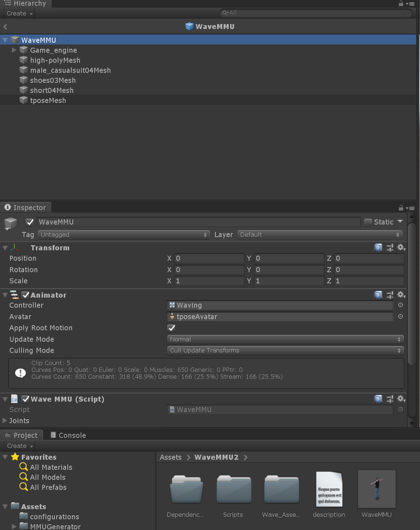Viewport: 420px width, 530px height.
Task: Disable the WaveMMU object active checkbox
Action: [30, 222]
